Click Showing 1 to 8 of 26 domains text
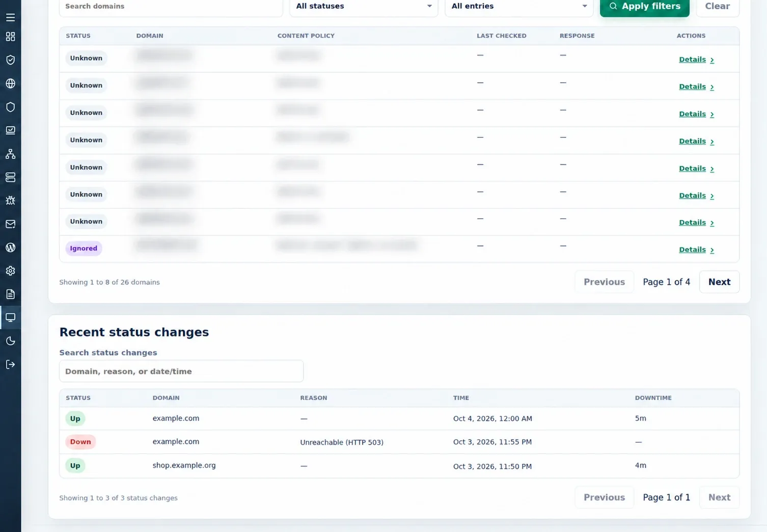 tap(109, 282)
